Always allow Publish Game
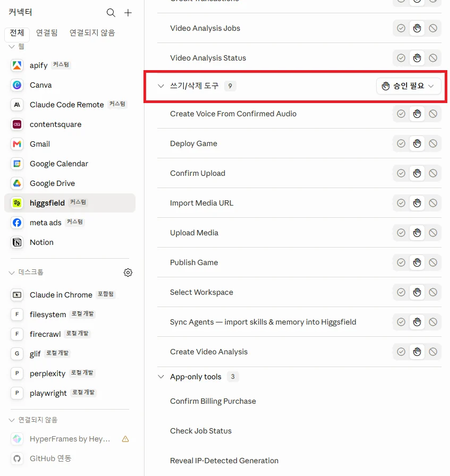Viewport: 450px width, 476px height. point(401,262)
